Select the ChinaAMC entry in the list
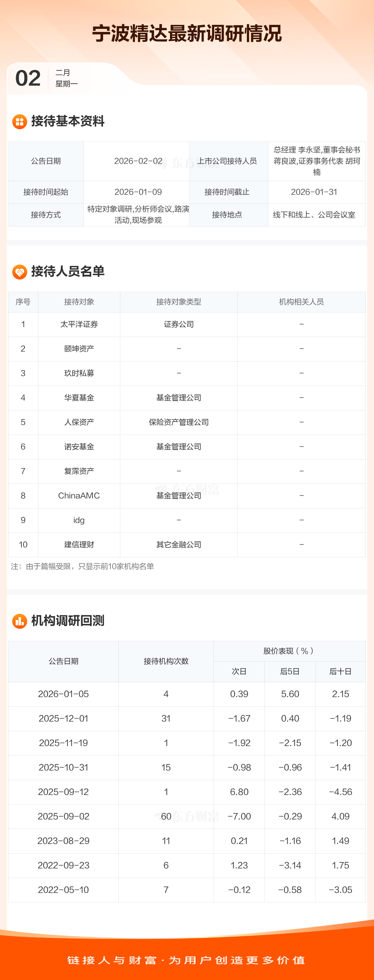 (x=79, y=495)
